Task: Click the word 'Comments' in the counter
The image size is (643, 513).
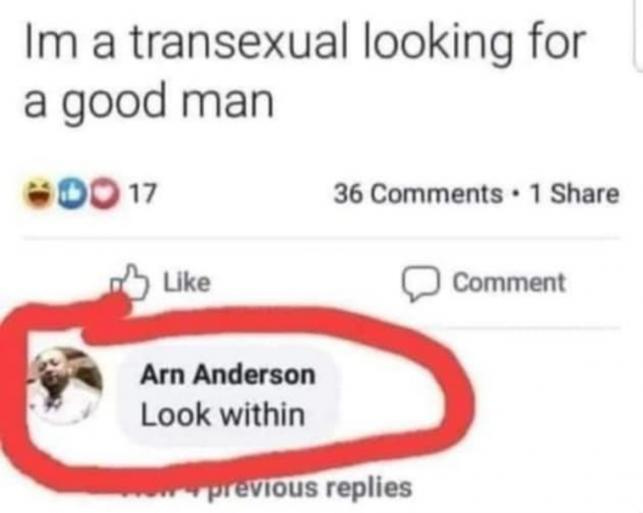Action: point(437,194)
